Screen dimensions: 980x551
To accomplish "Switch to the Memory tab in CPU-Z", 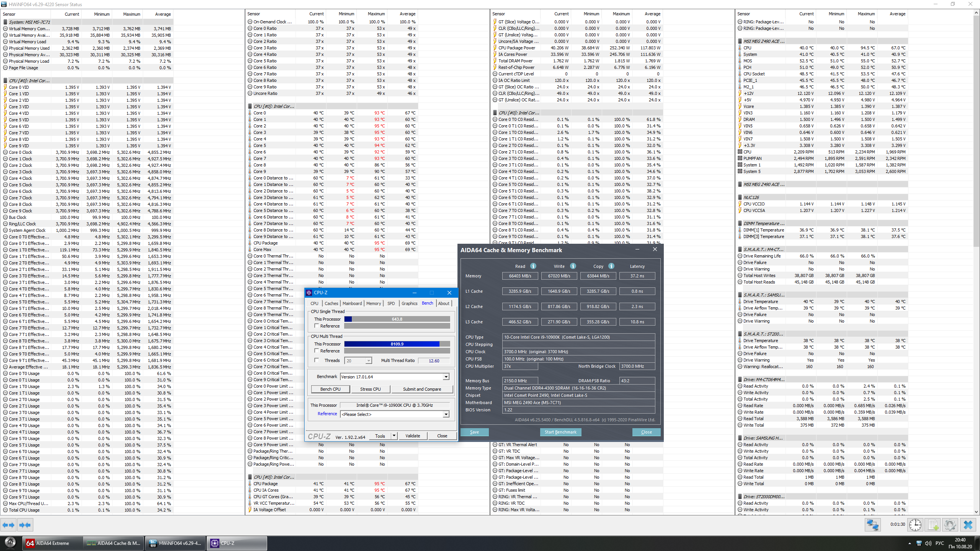I will click(x=373, y=303).
